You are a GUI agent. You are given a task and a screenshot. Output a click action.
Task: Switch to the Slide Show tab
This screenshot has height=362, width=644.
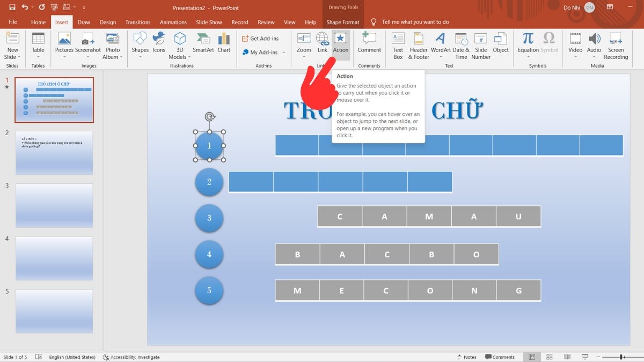[x=209, y=22]
